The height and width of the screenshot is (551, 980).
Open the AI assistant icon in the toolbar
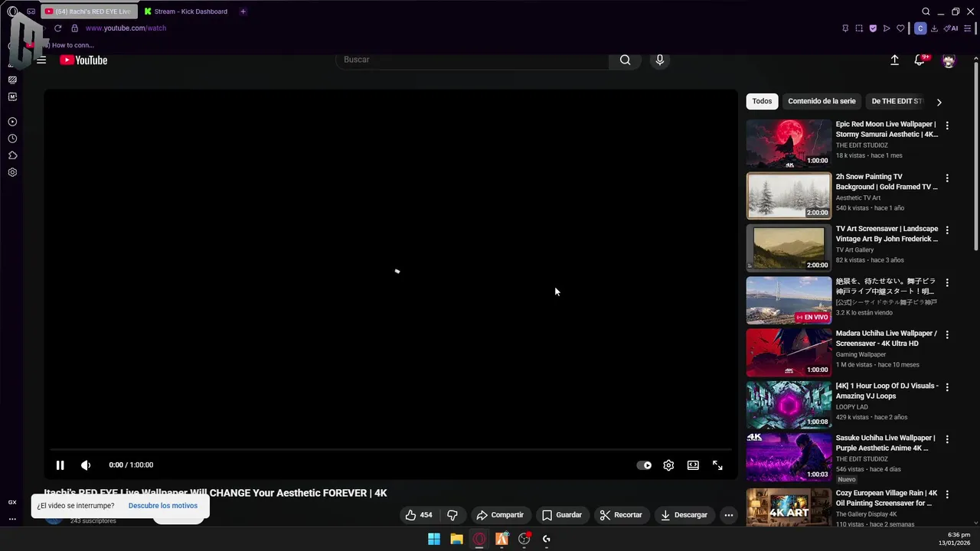click(x=951, y=28)
